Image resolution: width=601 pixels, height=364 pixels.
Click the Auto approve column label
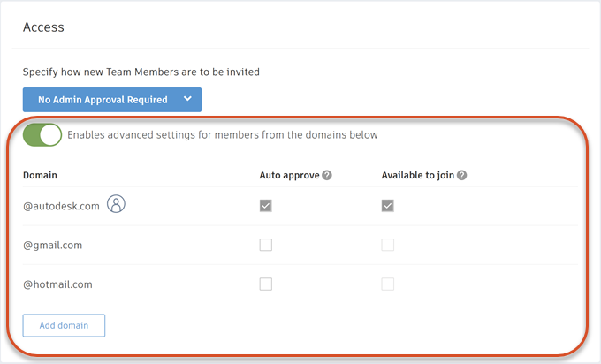pyautogui.click(x=289, y=175)
